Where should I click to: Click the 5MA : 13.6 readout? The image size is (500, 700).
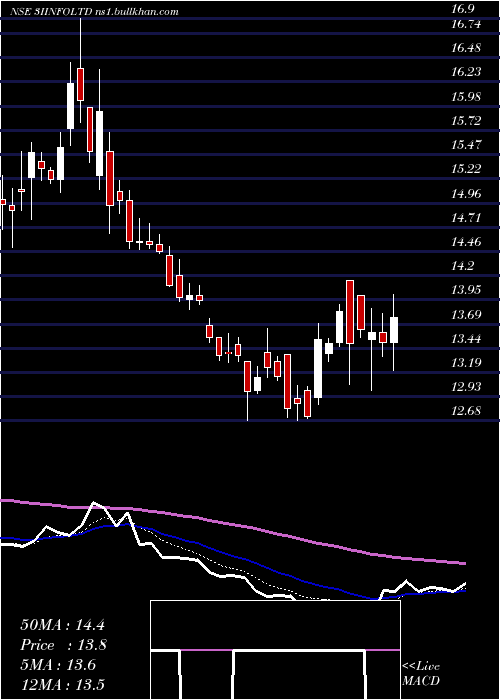click(58, 665)
